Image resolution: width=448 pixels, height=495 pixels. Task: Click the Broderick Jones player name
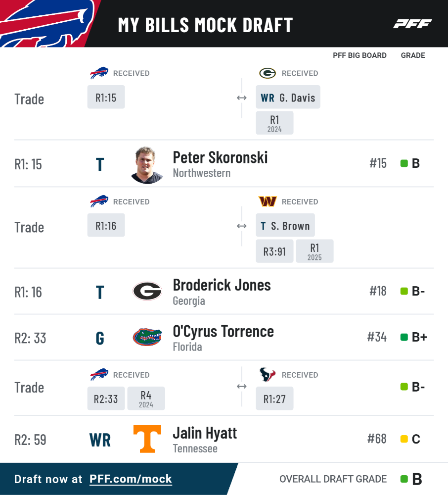222,285
